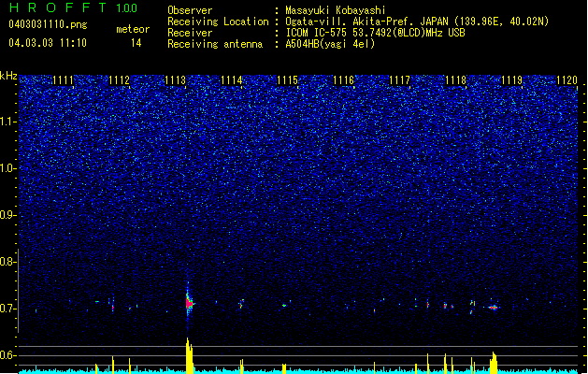Click the 1115 time marker
The image size is (588, 374).
pos(287,80)
